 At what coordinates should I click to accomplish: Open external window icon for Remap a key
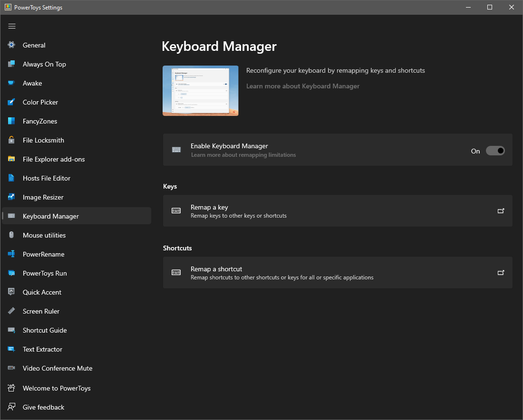501,210
